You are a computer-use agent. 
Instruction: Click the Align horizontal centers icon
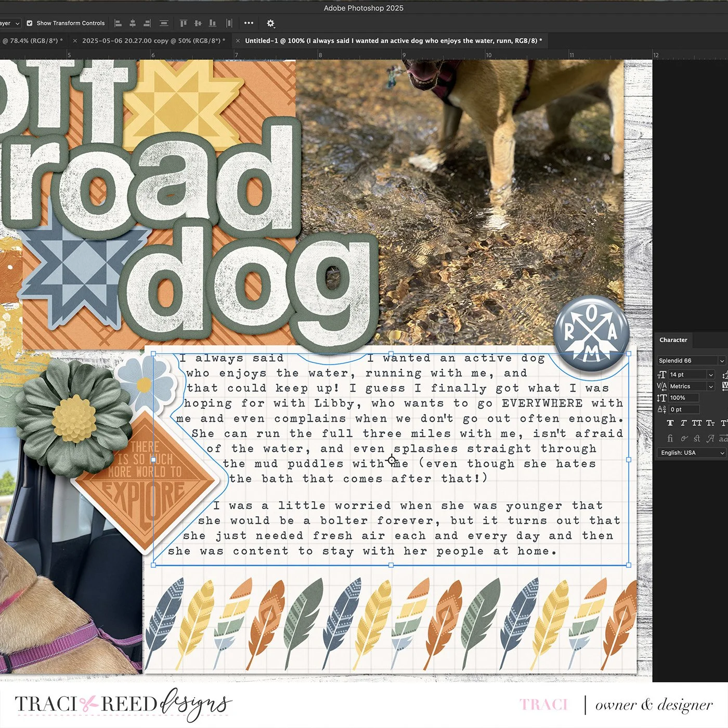coord(133,23)
